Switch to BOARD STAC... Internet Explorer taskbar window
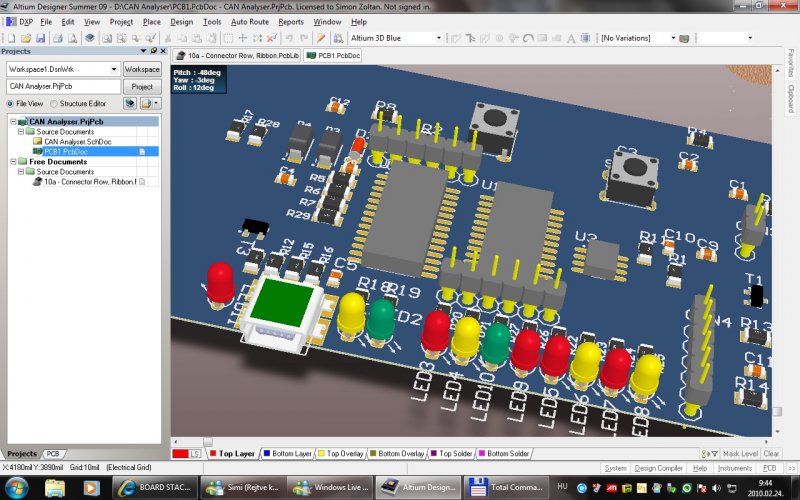 (154, 488)
